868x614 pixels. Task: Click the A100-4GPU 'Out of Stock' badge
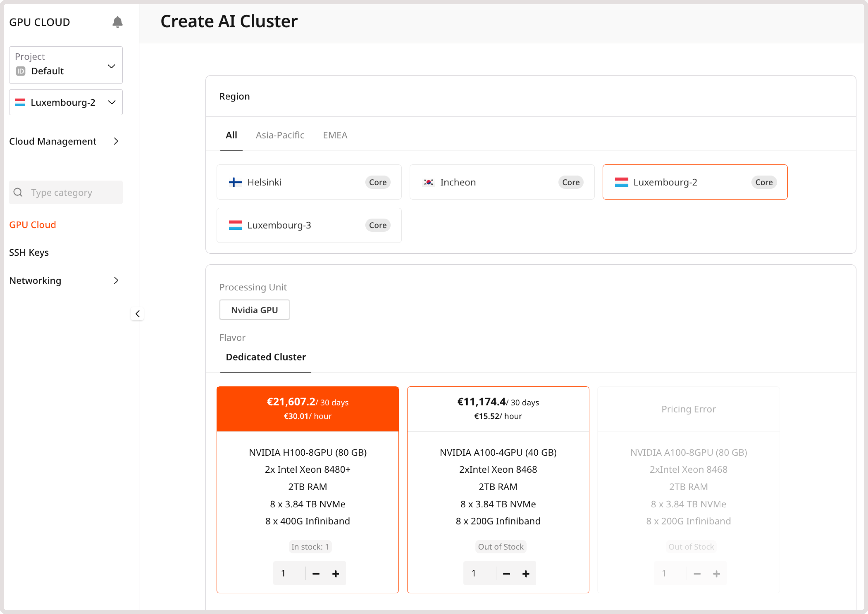500,547
